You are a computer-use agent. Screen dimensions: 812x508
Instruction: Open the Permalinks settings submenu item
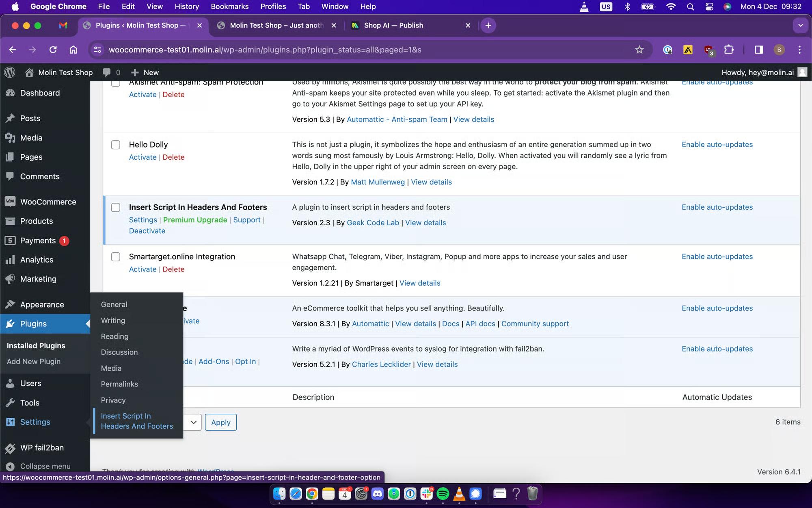(119, 384)
